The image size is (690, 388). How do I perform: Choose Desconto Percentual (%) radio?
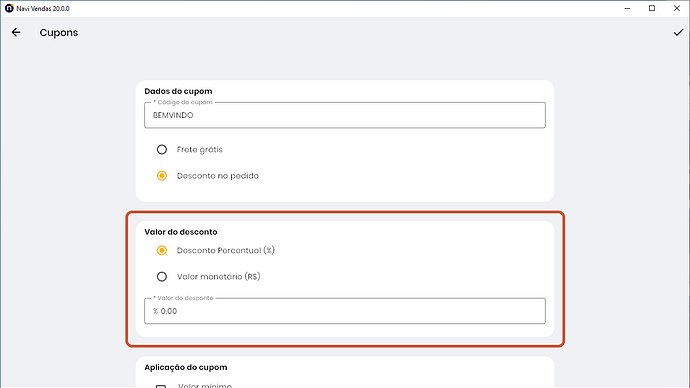(x=162, y=250)
